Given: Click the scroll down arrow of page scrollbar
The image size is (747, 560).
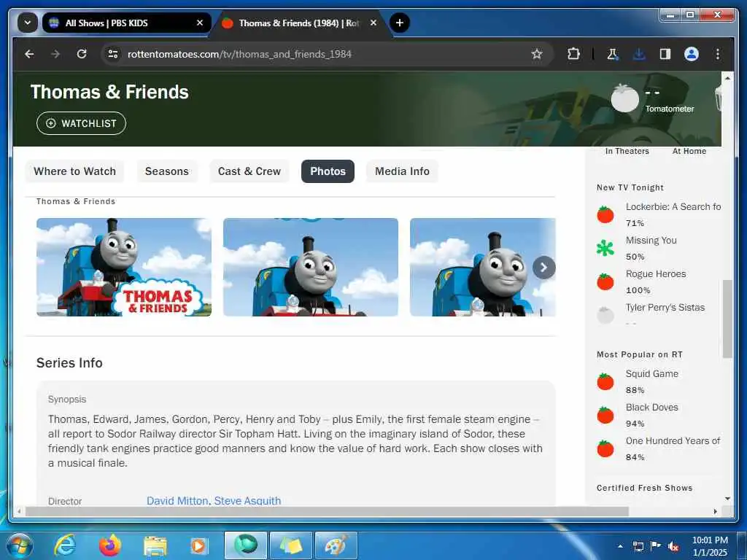Looking at the screenshot, I should (x=727, y=499).
